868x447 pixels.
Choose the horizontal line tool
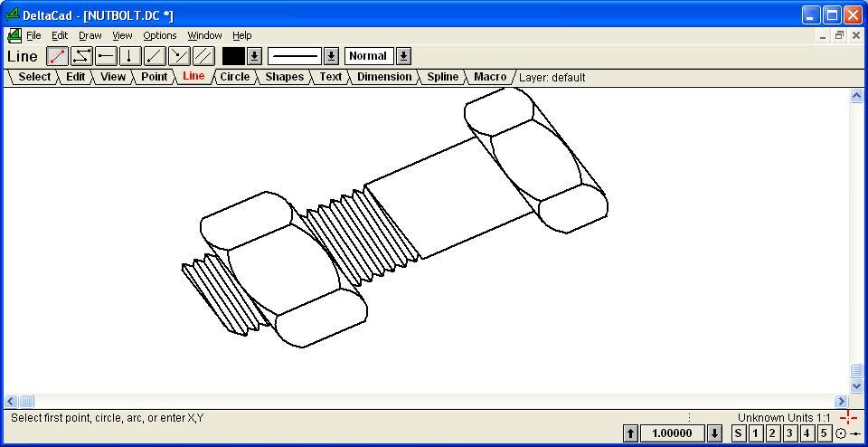coord(106,56)
